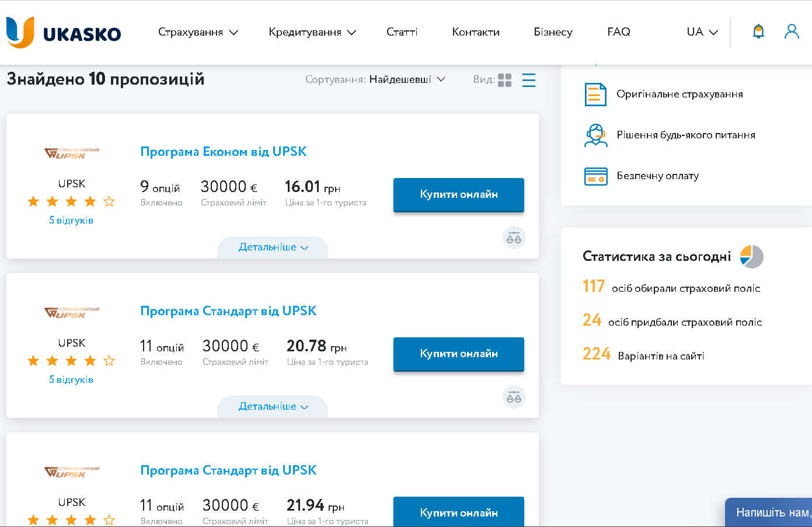Image resolution: width=812 pixels, height=527 pixels.
Task: Click the support agent headset icon
Action: coord(595,135)
